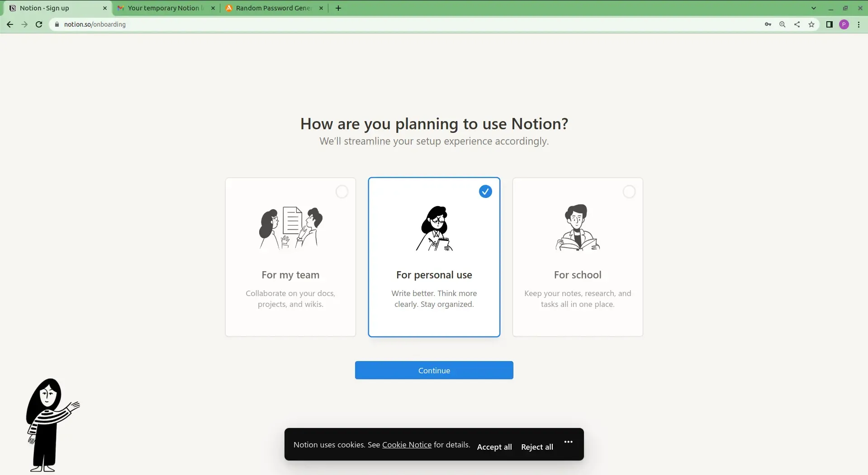Go back to the previous page

(10, 24)
